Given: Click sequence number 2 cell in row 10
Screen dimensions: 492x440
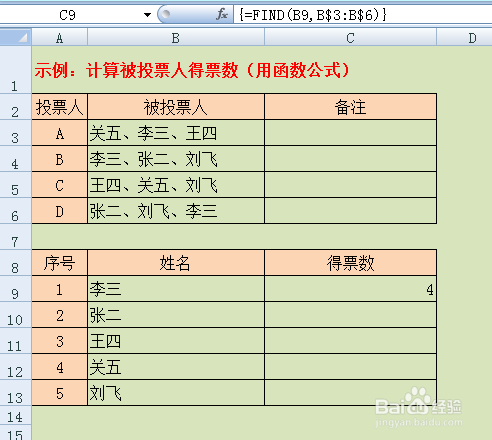Looking at the screenshot, I should pyautogui.click(x=60, y=315).
